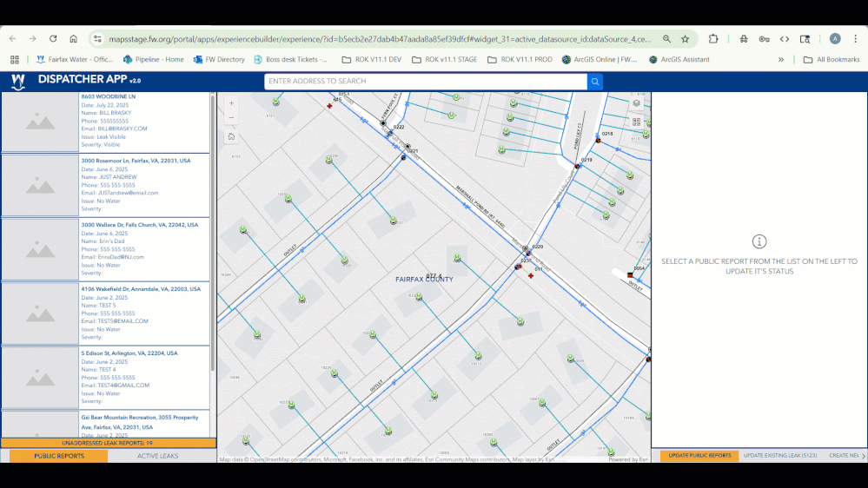The height and width of the screenshot is (488, 868).
Task: Open the password key extension
Action: tap(764, 39)
